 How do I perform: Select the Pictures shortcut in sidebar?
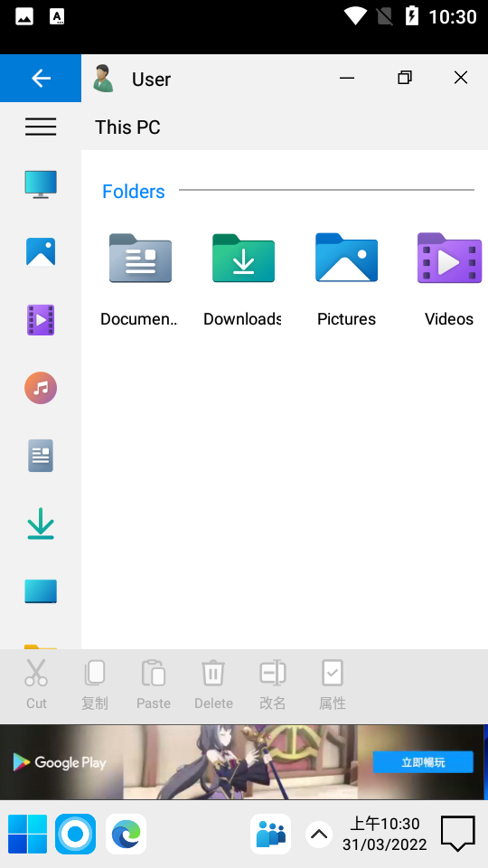pyautogui.click(x=41, y=252)
